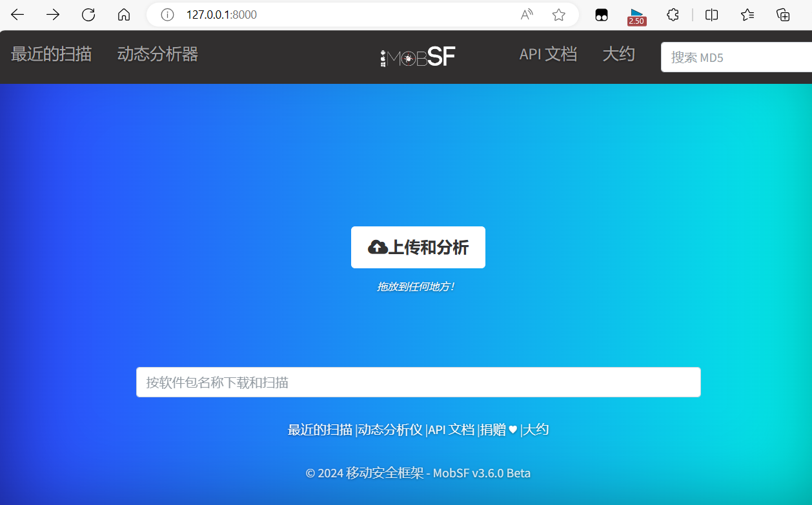Click the 拖放到任何地方! text
The image size is (812, 505).
click(416, 286)
